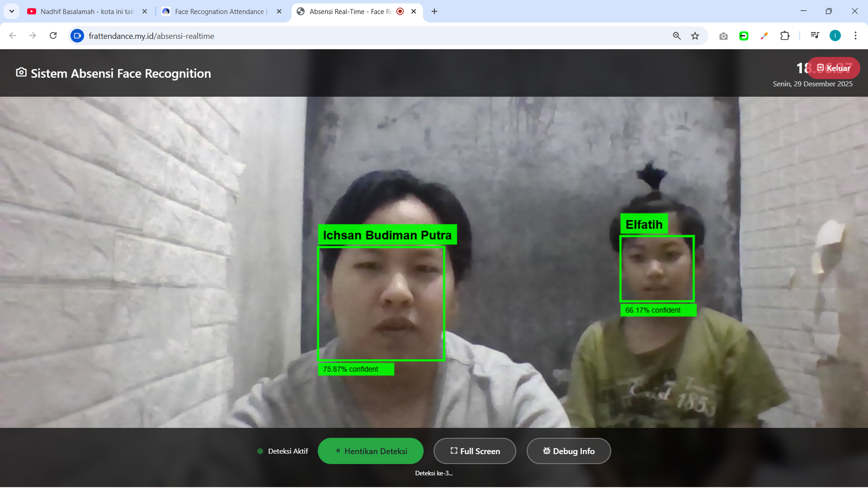
Task: Close the Absensi Real-Time tab
Action: click(414, 11)
